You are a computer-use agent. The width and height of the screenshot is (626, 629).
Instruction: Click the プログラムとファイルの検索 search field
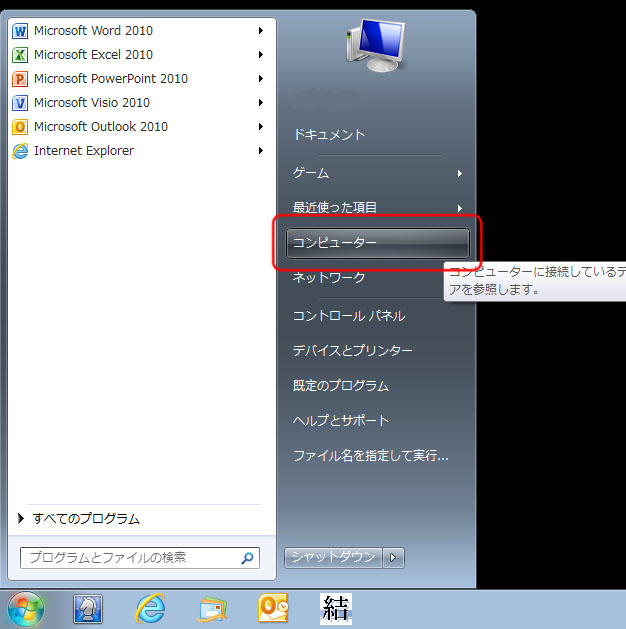point(140,558)
